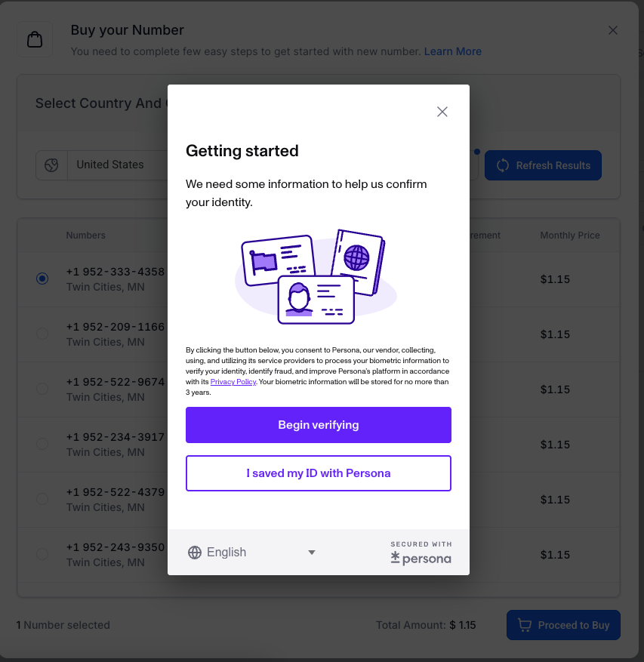
Task: Choose I saved my ID with Persona
Action: [319, 473]
